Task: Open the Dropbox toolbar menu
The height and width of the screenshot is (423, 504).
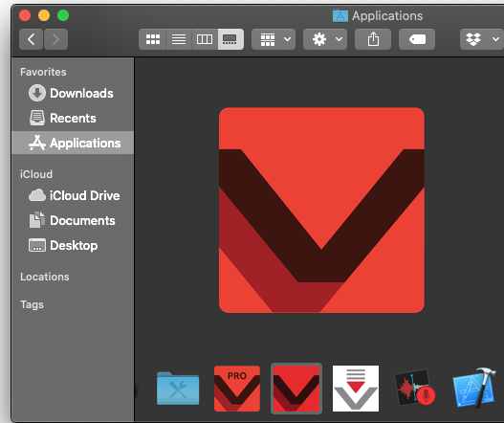Action: click(482, 39)
